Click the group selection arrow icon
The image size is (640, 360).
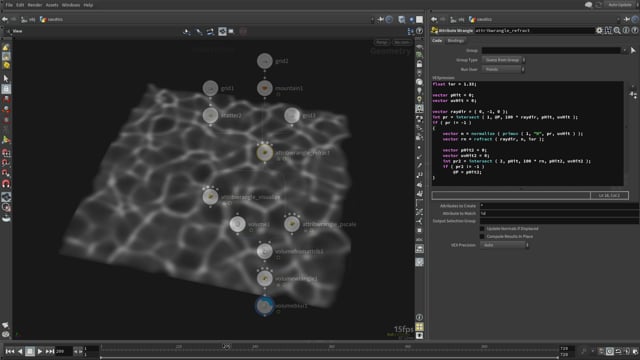pyautogui.click(x=633, y=51)
